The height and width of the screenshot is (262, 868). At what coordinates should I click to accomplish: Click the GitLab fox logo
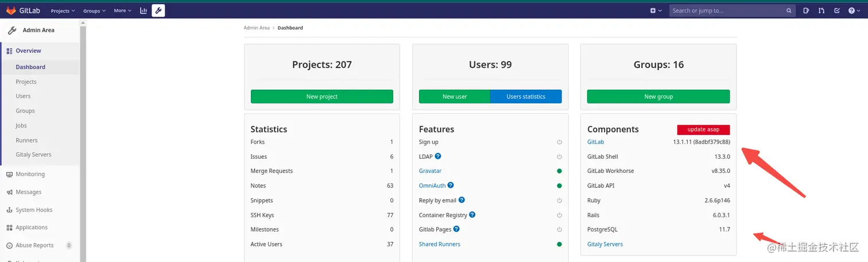coord(11,10)
